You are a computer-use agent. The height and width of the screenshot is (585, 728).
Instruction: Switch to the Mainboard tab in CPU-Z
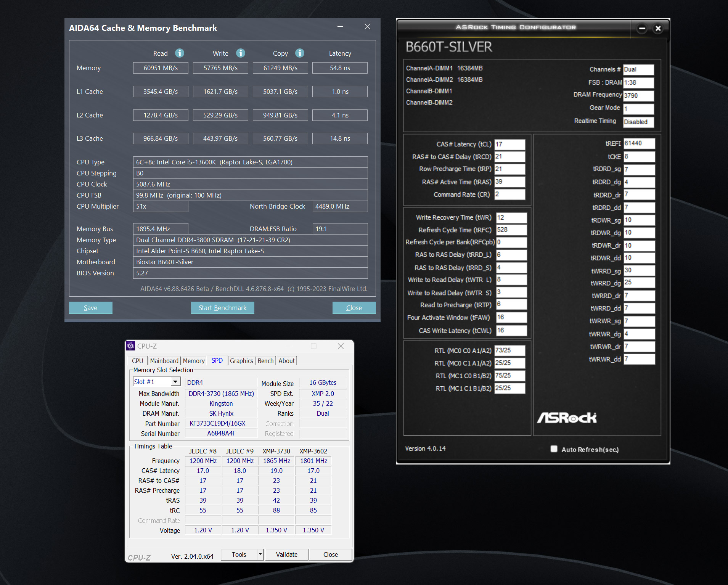[164, 361]
